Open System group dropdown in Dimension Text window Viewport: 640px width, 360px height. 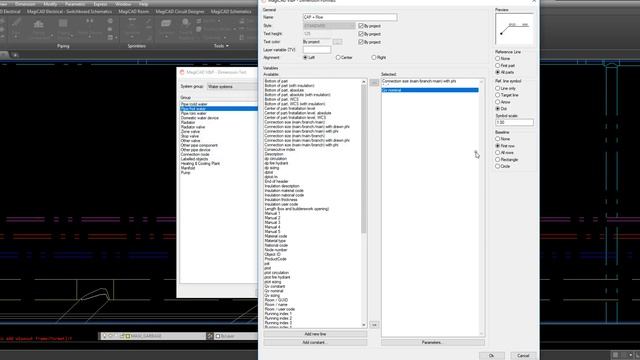[232, 87]
